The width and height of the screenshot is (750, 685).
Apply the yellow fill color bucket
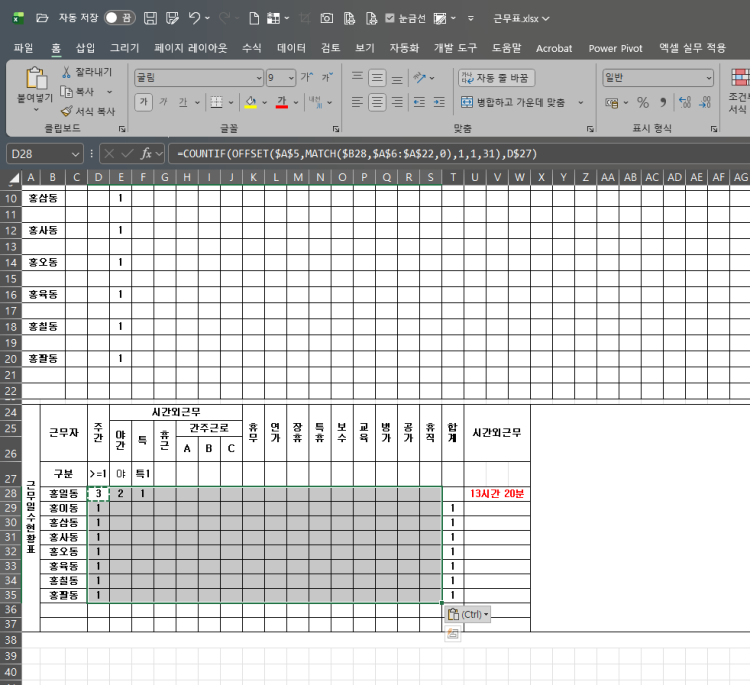click(251, 102)
